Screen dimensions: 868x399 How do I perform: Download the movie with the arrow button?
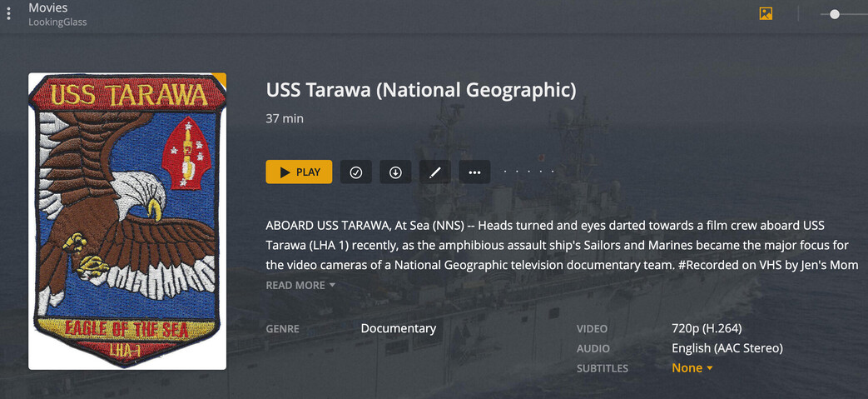tap(395, 172)
